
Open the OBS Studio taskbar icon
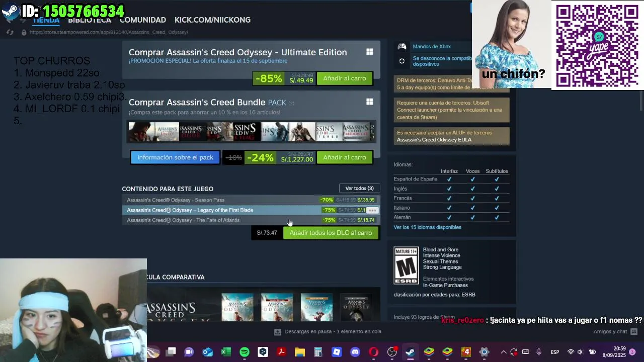(x=392, y=352)
